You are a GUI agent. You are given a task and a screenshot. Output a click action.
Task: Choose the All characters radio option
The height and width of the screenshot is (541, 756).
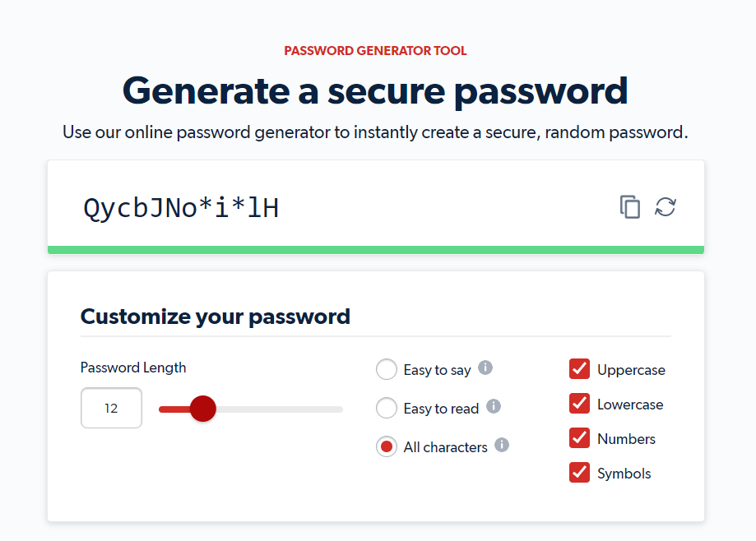tap(387, 446)
